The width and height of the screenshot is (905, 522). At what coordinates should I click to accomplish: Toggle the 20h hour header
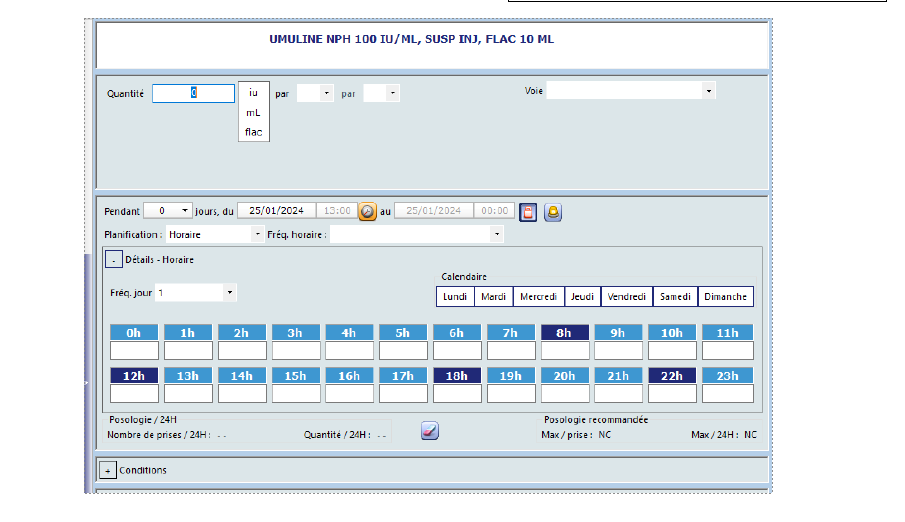pos(564,376)
